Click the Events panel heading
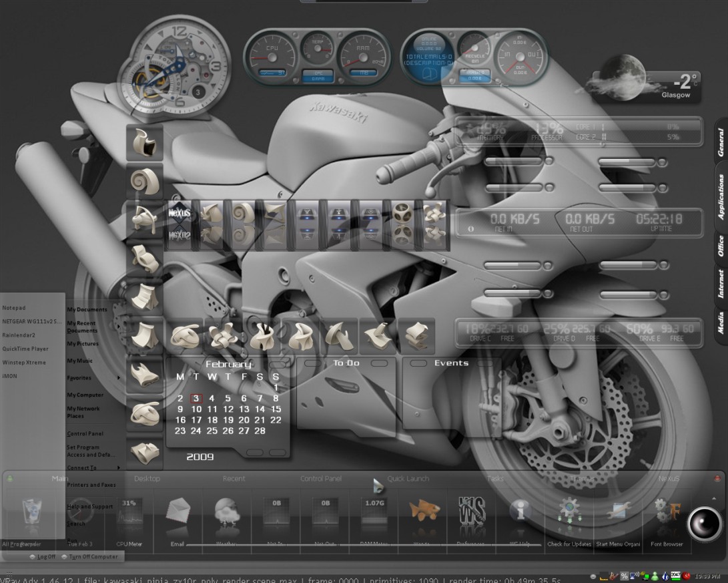This screenshot has height=583, width=728. click(451, 363)
